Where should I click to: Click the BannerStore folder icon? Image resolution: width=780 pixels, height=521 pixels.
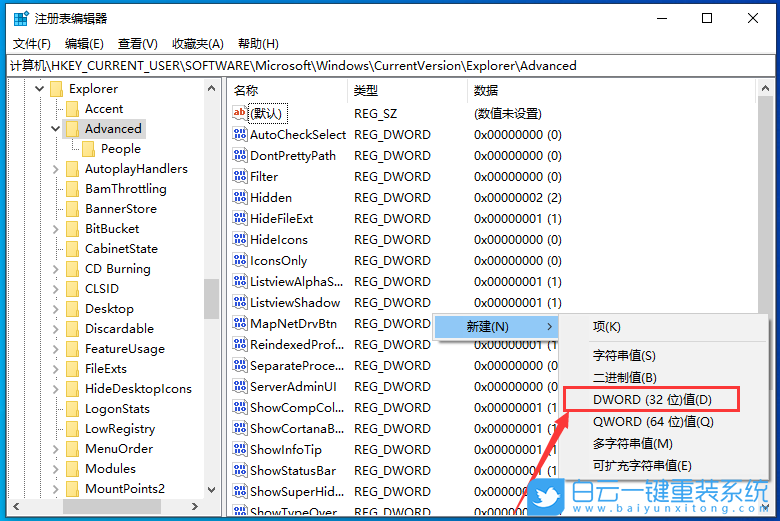pyautogui.click(x=72, y=209)
